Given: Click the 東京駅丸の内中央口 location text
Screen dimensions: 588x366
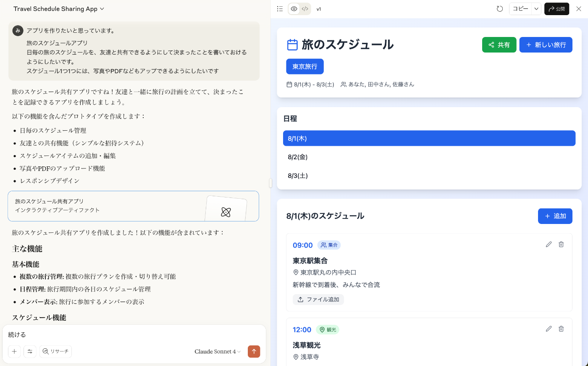Looking at the screenshot, I should click(x=328, y=272).
